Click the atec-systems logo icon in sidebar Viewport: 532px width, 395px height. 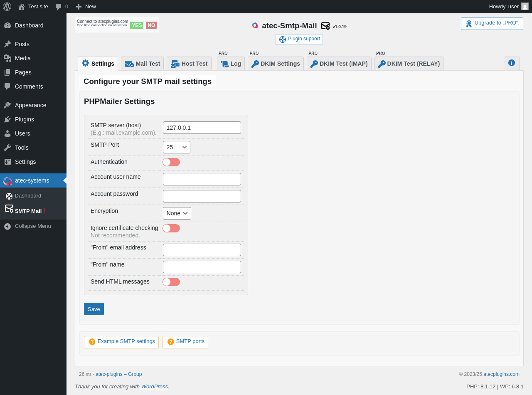[7, 181]
